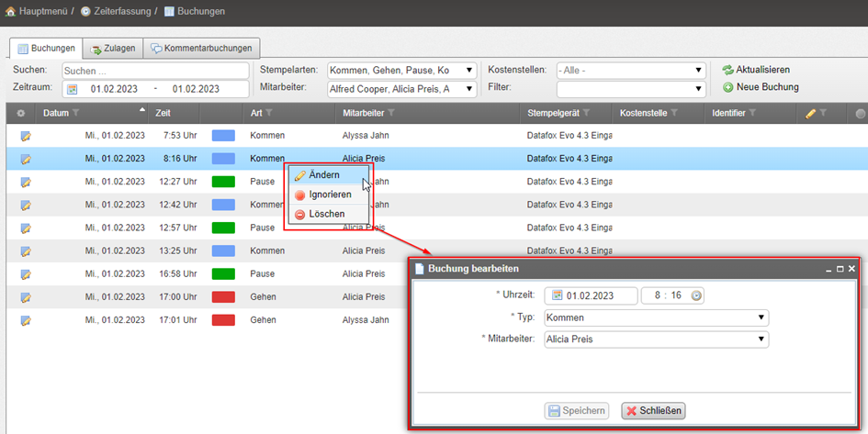Click the calendar icon in the Zeitraum field
This screenshot has width=868, height=434.
(x=72, y=89)
